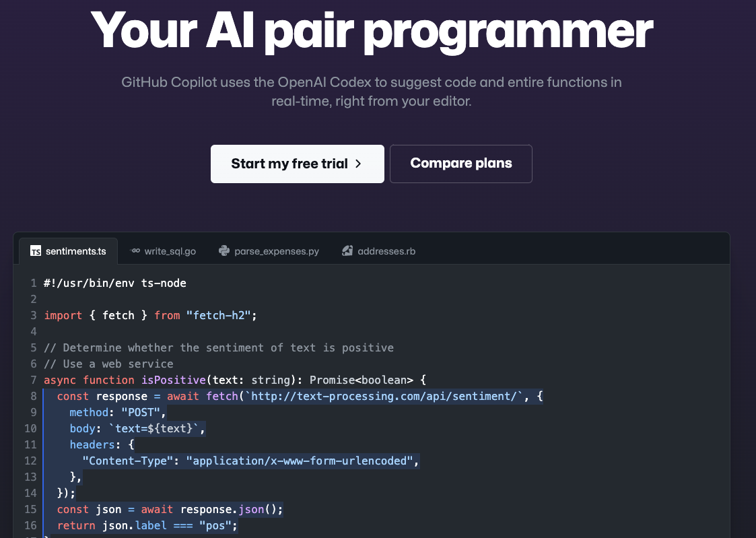Click line number 12 in the gutter
Screen dimensions: 756x538
(30, 461)
